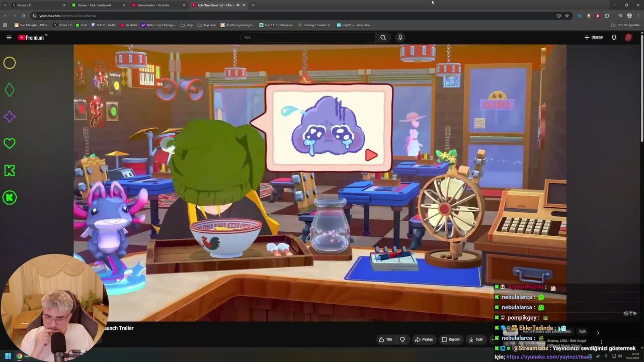Image resolution: width=644 pixels, height=362 pixels.
Task: Install app icon in the address bar
Action: click(x=558, y=16)
